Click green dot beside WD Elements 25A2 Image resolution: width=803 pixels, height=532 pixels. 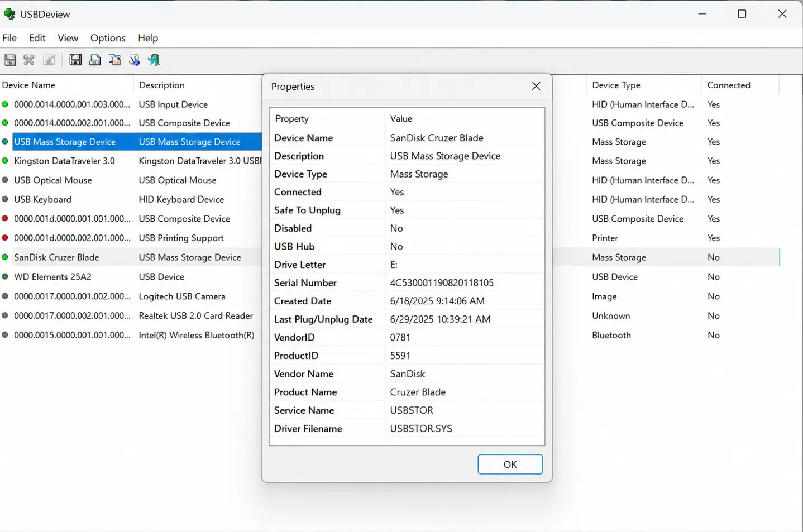coord(5,276)
